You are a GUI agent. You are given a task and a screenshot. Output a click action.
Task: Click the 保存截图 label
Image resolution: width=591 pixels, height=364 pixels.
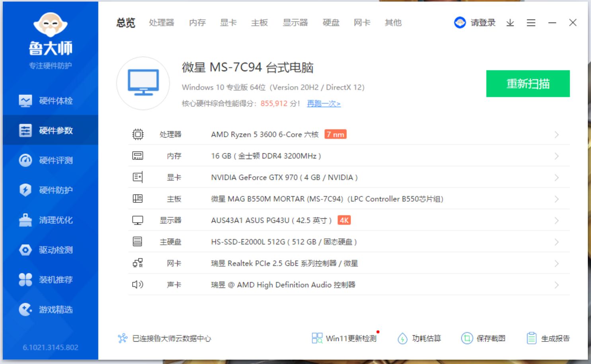click(491, 339)
